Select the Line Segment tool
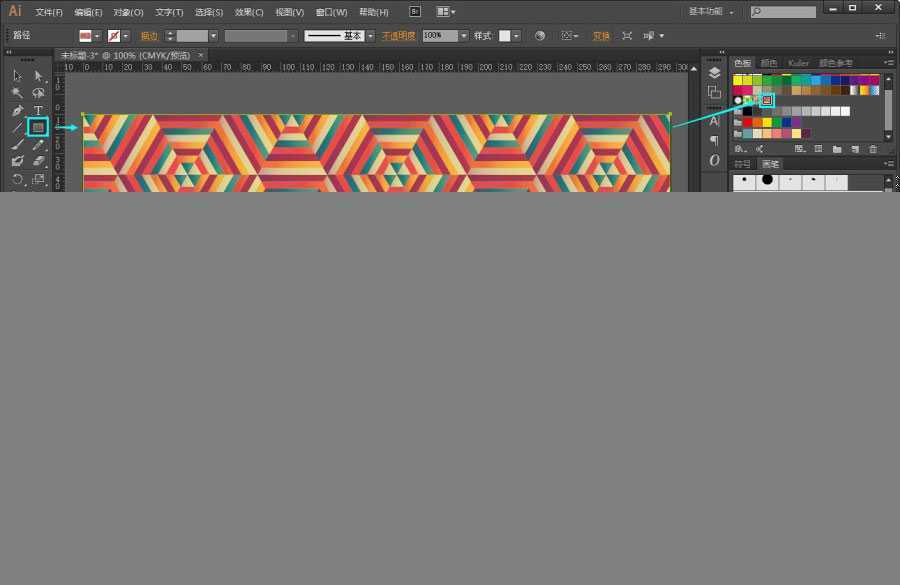The width and height of the screenshot is (900, 585). 17,127
